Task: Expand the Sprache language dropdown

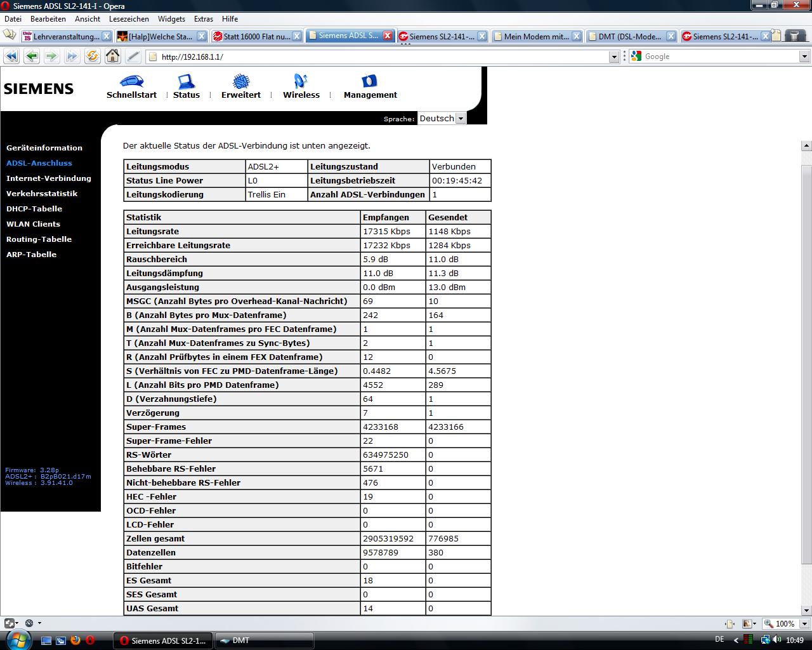Action: pyautogui.click(x=461, y=119)
